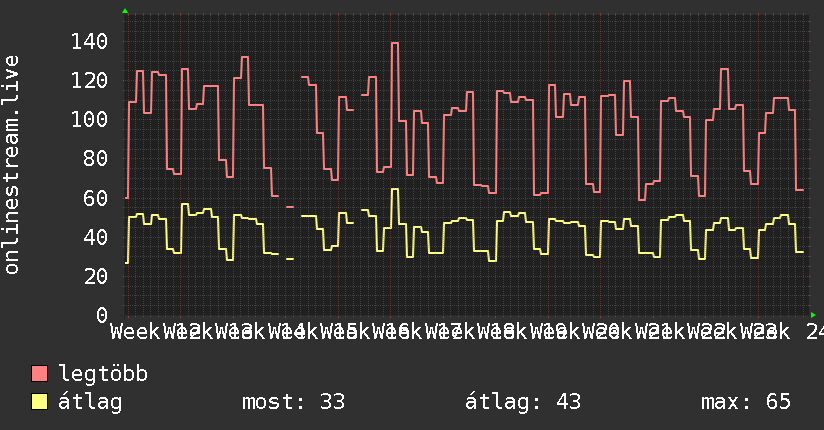Click the 60 y-axis label
The image size is (824, 430).
(95, 198)
